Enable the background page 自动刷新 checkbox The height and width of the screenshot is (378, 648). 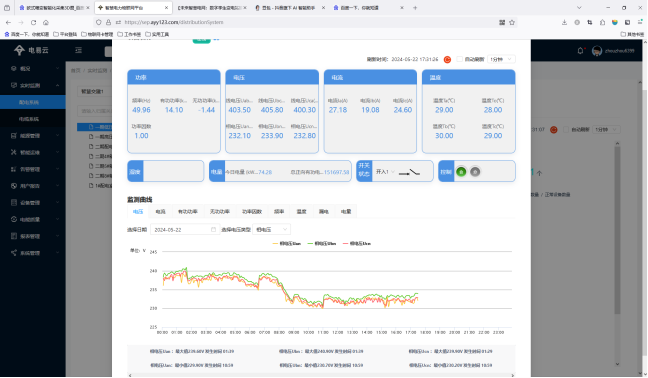click(x=566, y=130)
